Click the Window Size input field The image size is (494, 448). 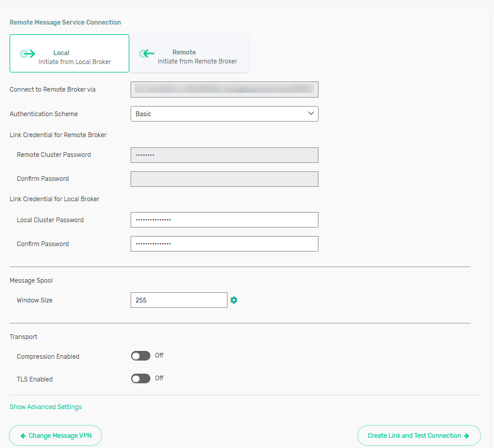pyautogui.click(x=178, y=300)
